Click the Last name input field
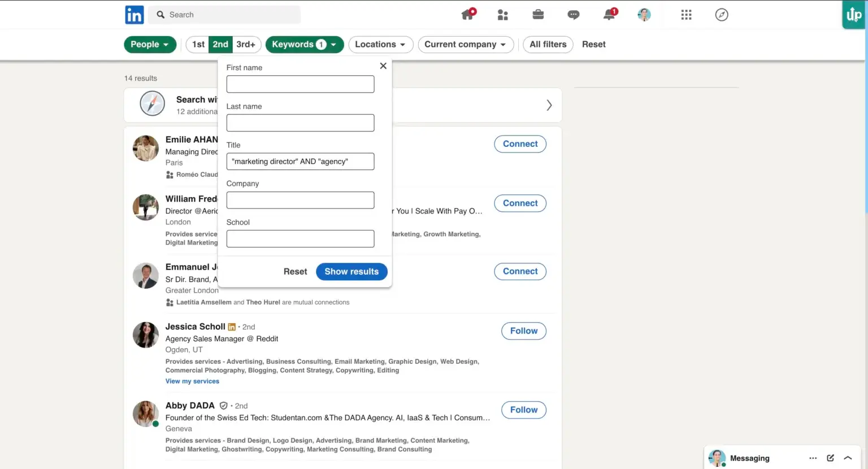The width and height of the screenshot is (868, 469). 300,123
